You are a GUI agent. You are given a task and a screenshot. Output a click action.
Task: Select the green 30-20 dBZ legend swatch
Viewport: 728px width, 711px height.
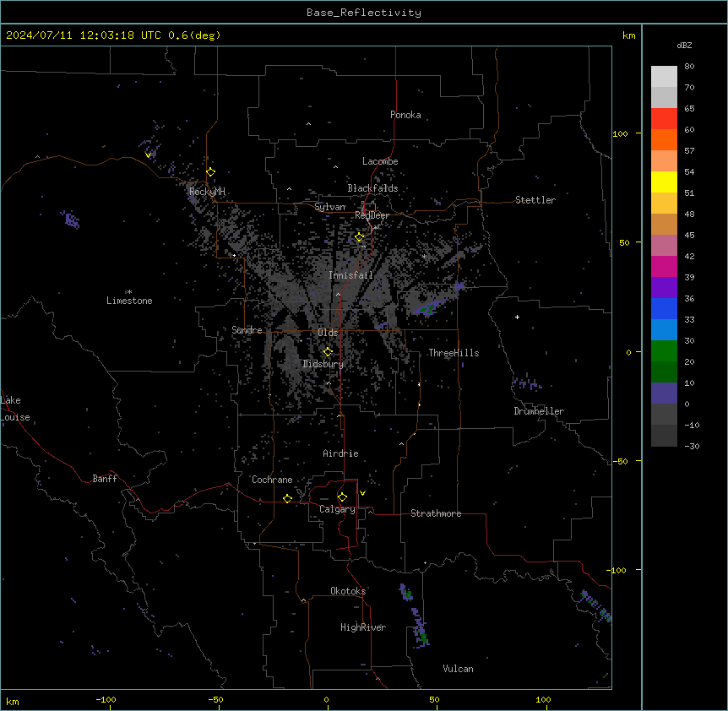pyautogui.click(x=664, y=351)
